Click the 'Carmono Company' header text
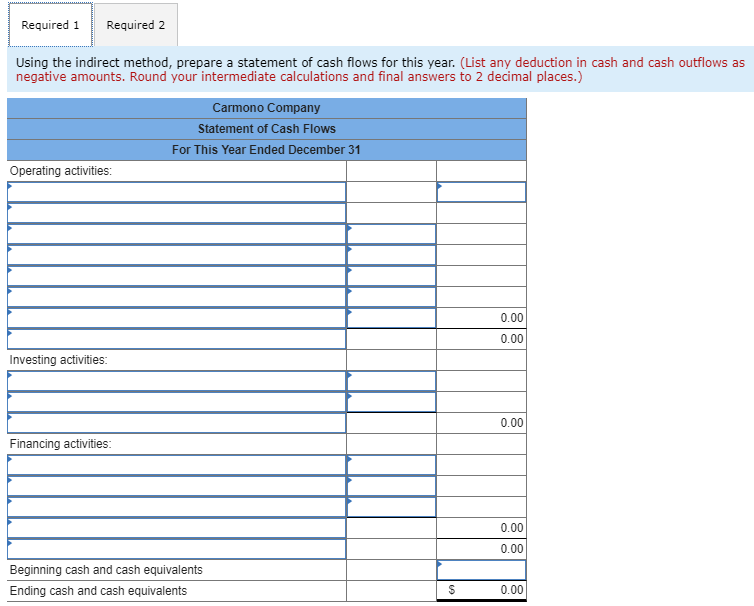The width and height of the screenshot is (754, 606). (x=266, y=108)
